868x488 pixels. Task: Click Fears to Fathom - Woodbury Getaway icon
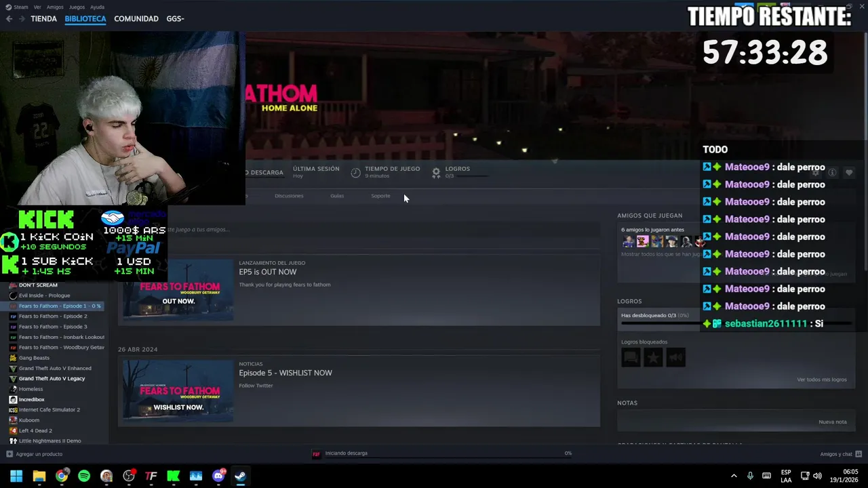click(x=13, y=348)
